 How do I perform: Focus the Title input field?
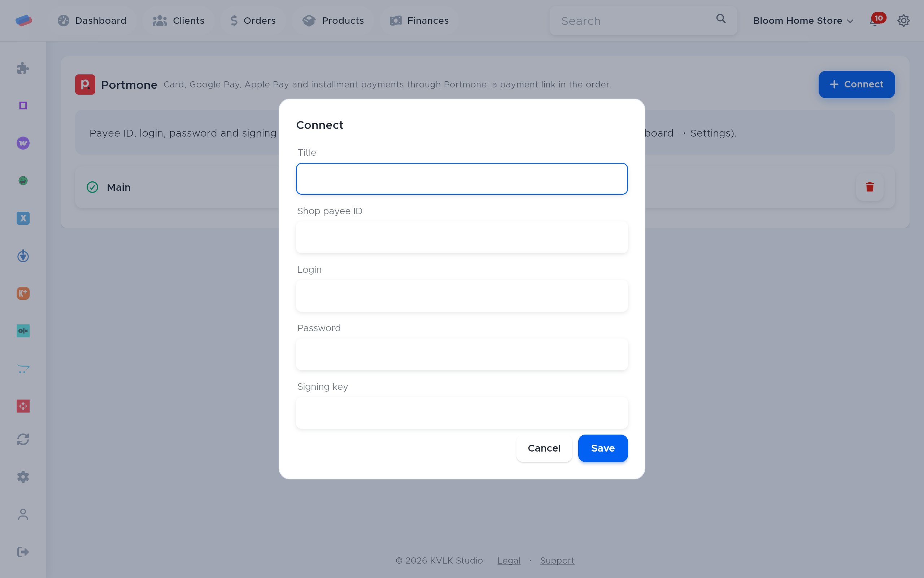click(462, 179)
